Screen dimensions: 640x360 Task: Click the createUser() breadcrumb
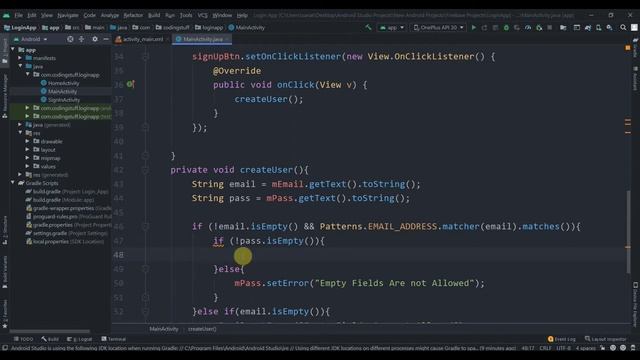tap(202, 329)
